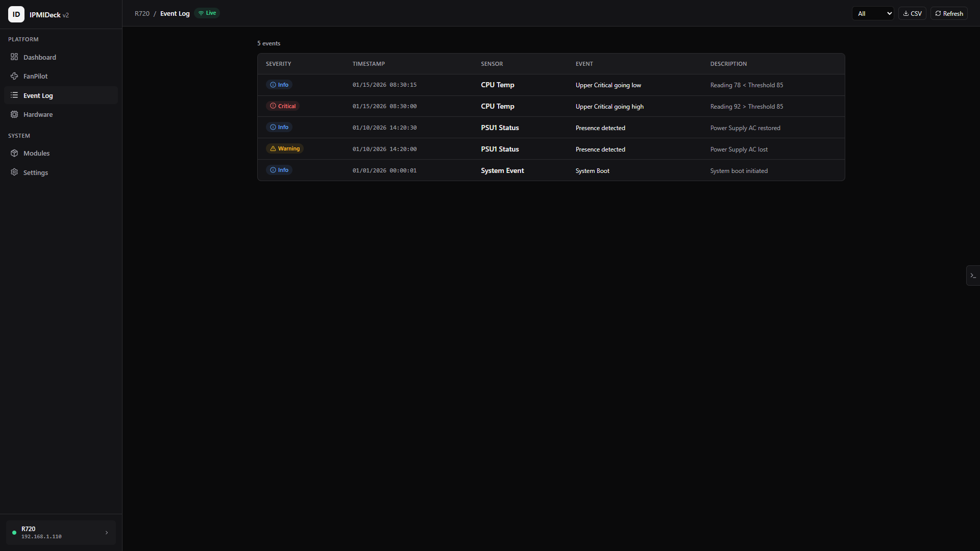Click the SENSOR column header
980x551 pixels.
pos(492,64)
